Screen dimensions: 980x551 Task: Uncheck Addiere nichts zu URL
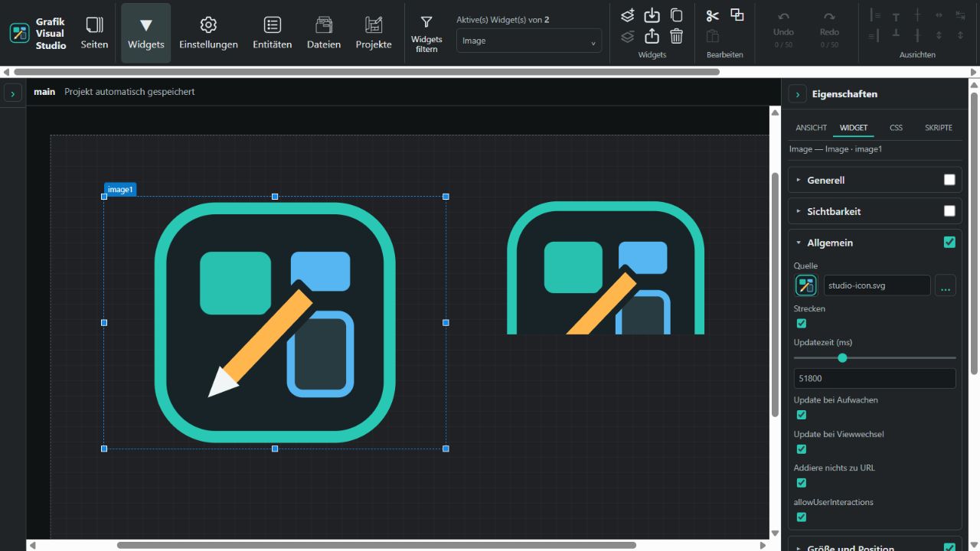coord(802,483)
